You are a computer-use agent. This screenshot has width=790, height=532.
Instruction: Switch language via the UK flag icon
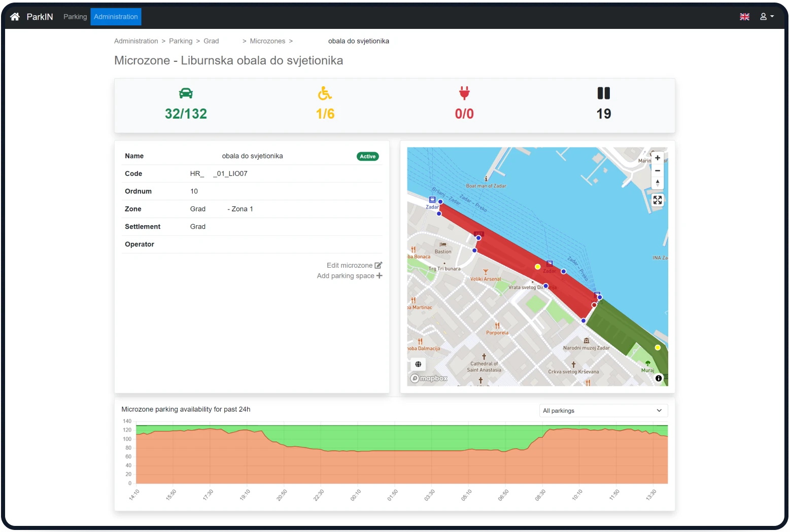[x=744, y=17]
